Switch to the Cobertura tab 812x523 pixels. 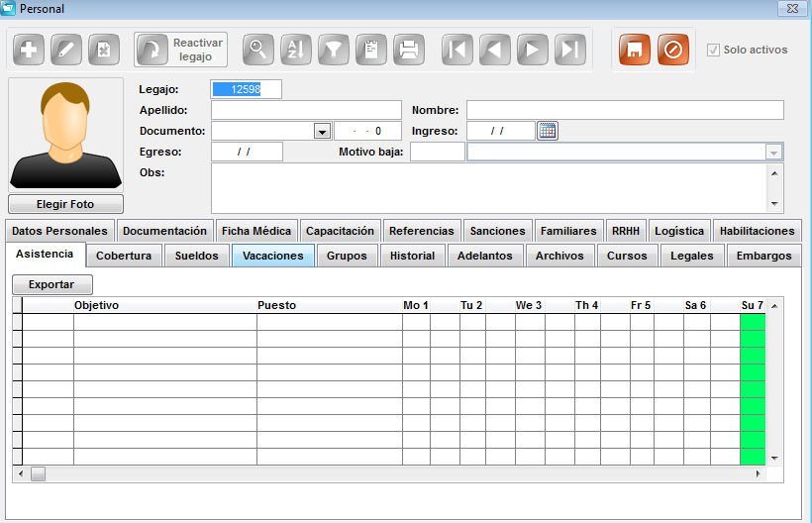(124, 256)
